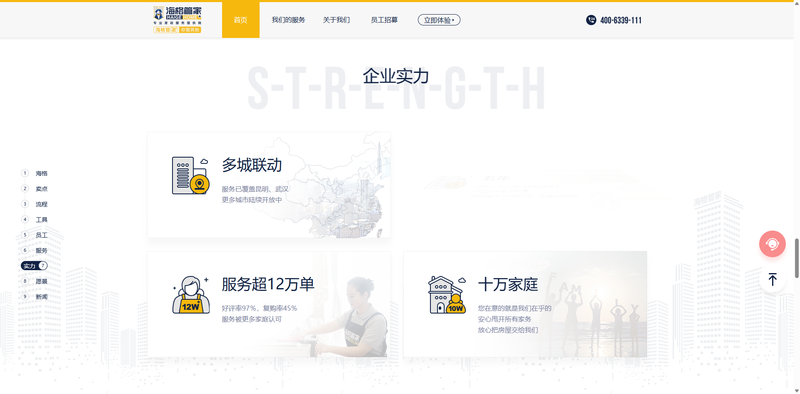
Task: Open the 我们的服务 navigation menu
Action: (288, 20)
